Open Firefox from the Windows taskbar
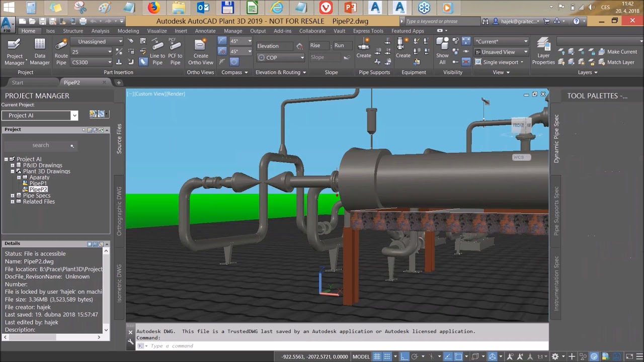 click(154, 8)
